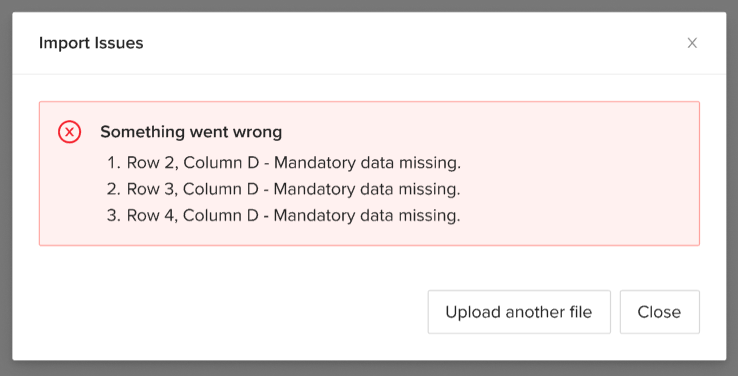Image resolution: width=738 pixels, height=376 pixels.
Task: Click list number 2 of the error list
Action: [114, 189]
